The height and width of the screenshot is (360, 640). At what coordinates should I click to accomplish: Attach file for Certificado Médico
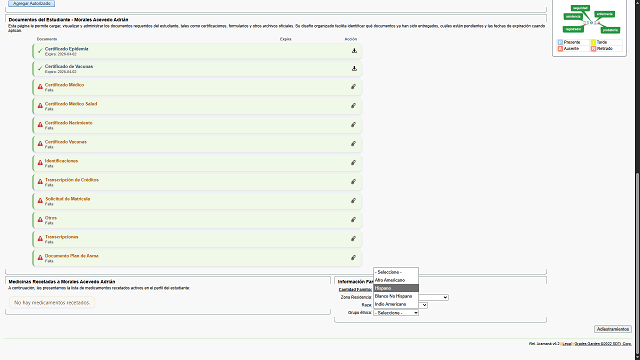click(353, 87)
